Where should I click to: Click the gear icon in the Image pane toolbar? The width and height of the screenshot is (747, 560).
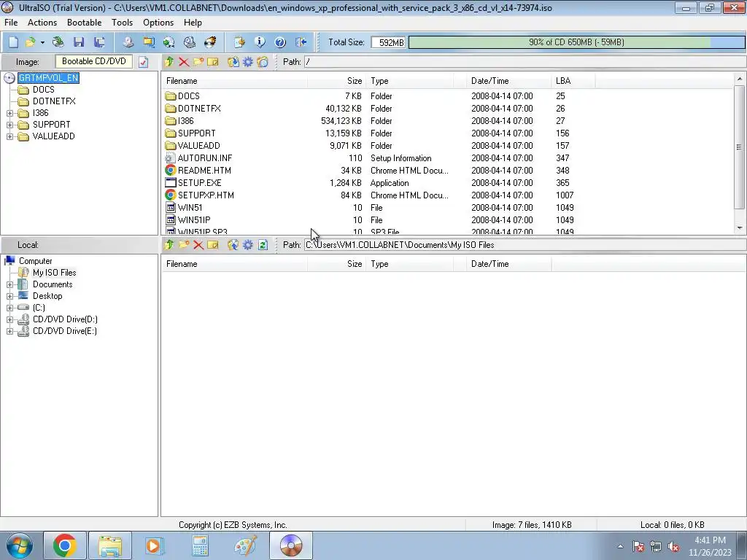coord(248,62)
